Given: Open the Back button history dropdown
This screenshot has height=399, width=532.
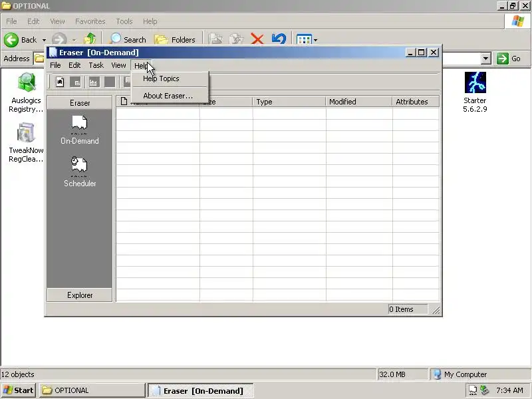Looking at the screenshot, I should (x=44, y=40).
